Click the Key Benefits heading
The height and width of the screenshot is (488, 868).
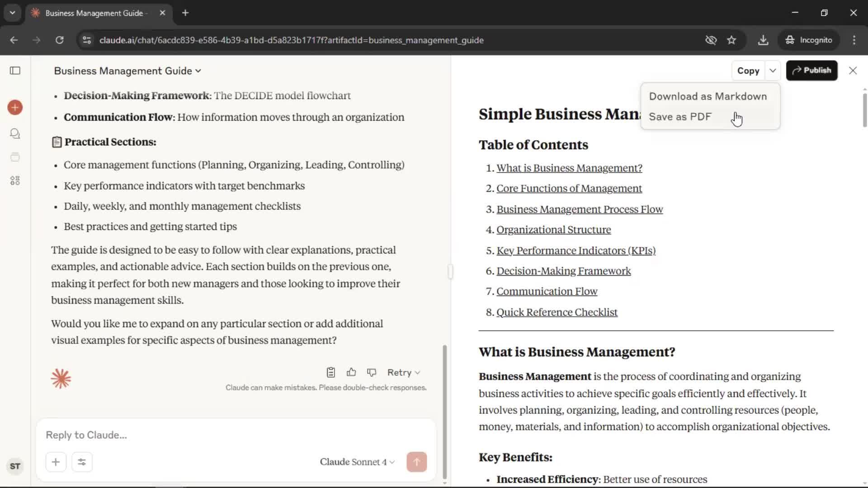point(515,457)
